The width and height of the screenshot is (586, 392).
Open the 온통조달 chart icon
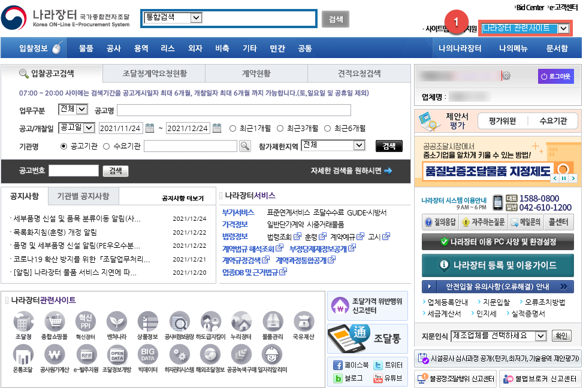pyautogui.click(x=23, y=354)
